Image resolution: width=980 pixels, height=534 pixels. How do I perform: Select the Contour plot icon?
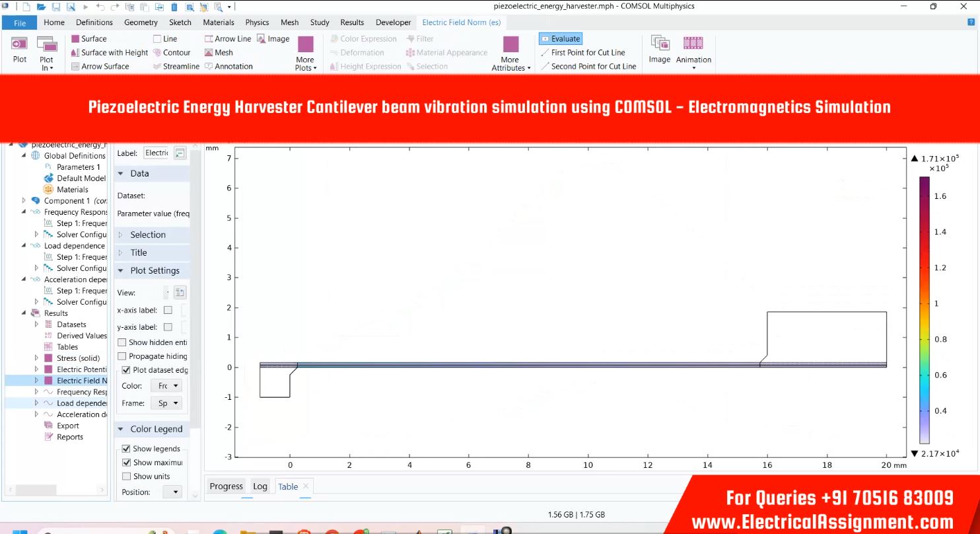(157, 53)
